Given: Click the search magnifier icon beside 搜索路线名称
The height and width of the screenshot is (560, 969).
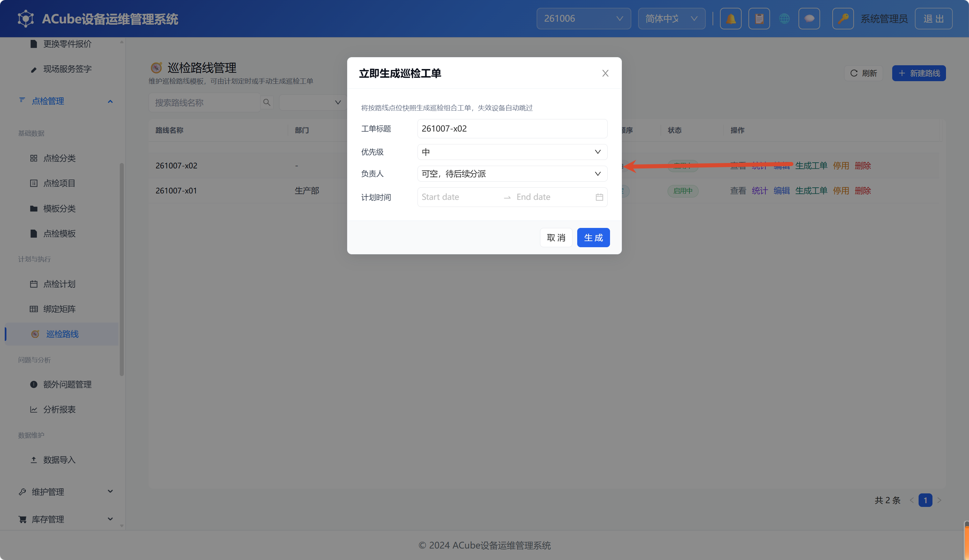Looking at the screenshot, I should [267, 102].
